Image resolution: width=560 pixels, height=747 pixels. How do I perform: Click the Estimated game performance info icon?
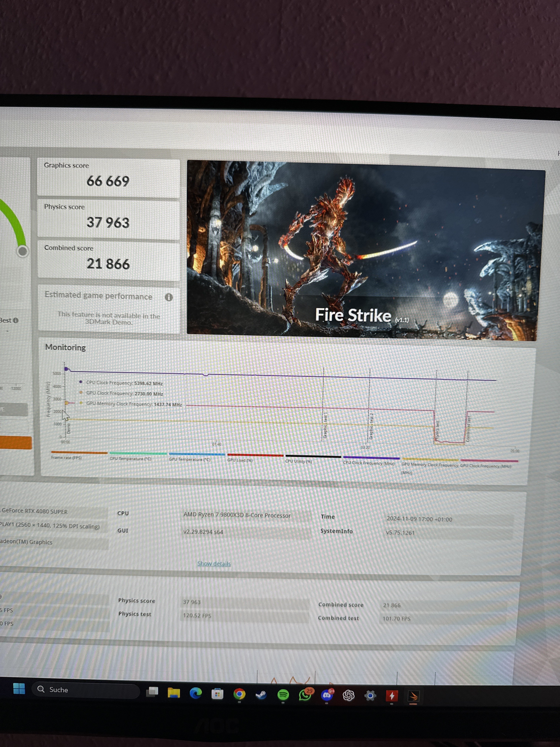click(169, 297)
